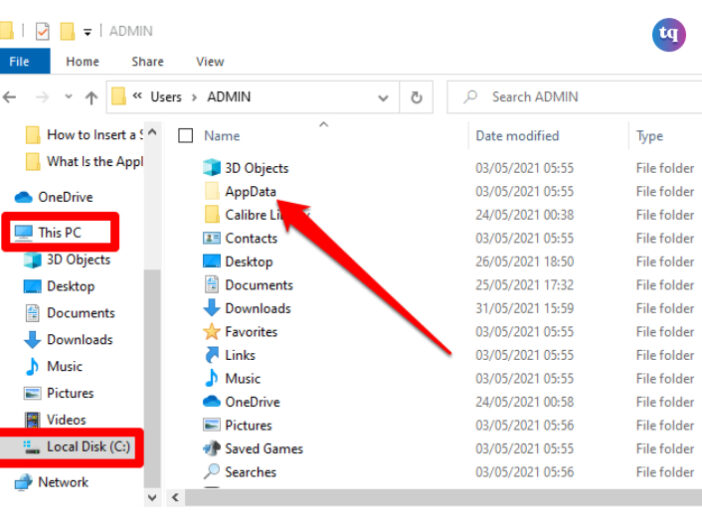Click the New folder quick access toolbar icon
Screen dimensions: 702x526
[67, 31]
